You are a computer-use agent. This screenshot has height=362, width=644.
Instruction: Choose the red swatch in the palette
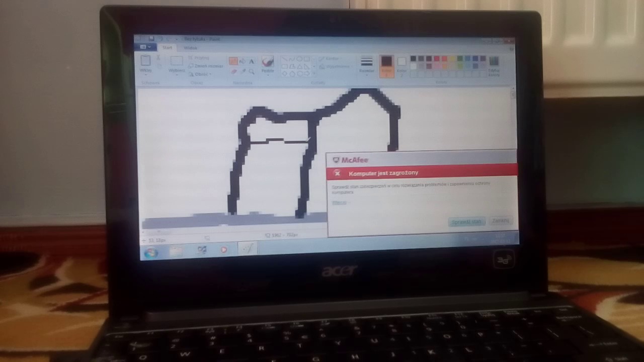tap(436, 59)
